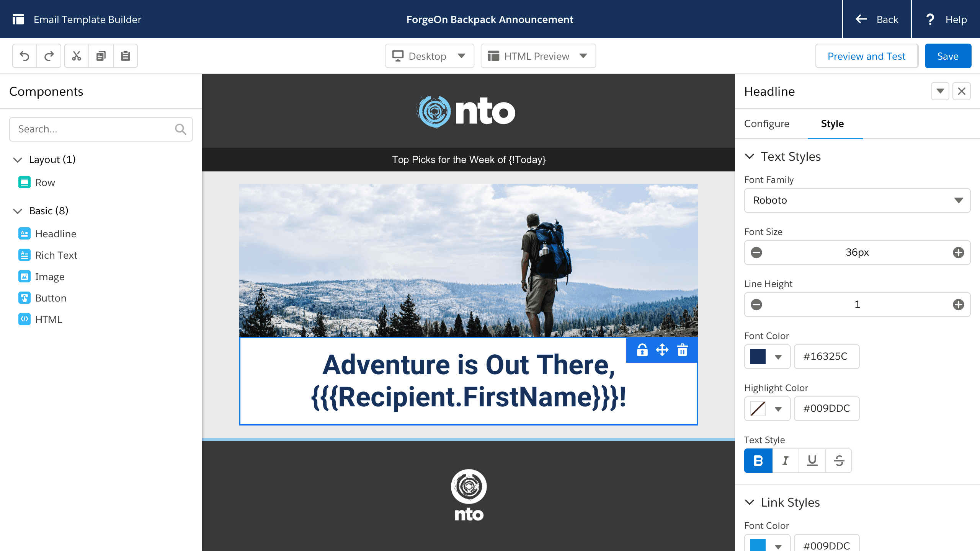Toggle italic text style
Image resolution: width=980 pixels, height=551 pixels.
[x=785, y=461]
